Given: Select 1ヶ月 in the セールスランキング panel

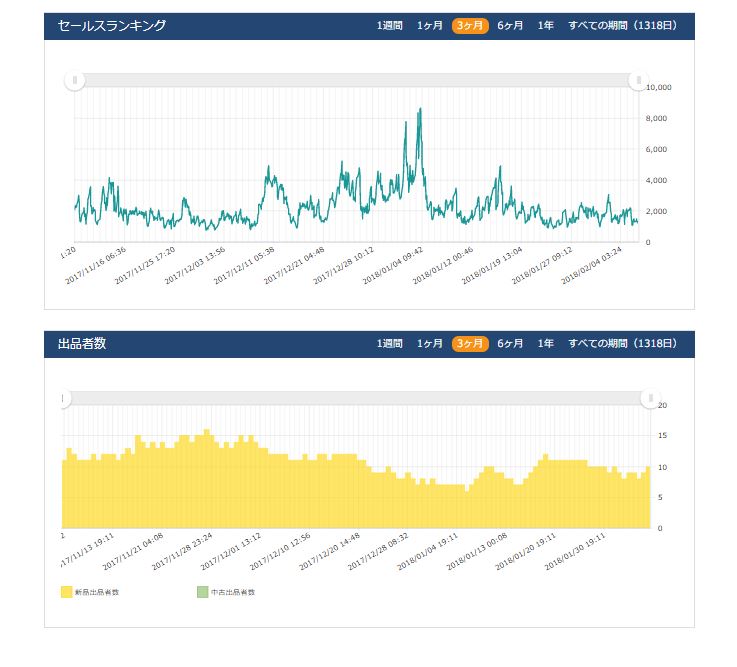Looking at the screenshot, I should tap(430, 25).
